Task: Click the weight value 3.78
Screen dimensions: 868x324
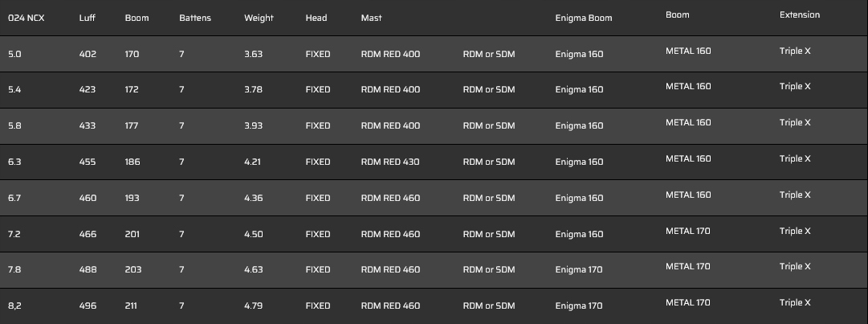Action: (x=253, y=90)
